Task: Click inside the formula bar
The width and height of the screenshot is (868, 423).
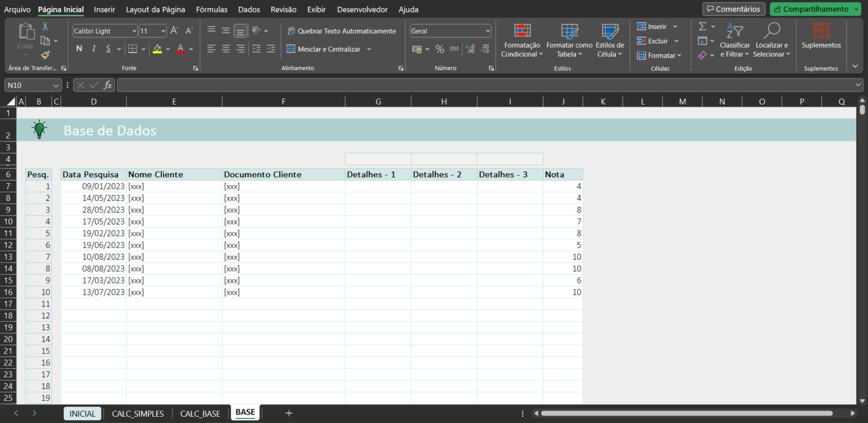Action: 396,85
